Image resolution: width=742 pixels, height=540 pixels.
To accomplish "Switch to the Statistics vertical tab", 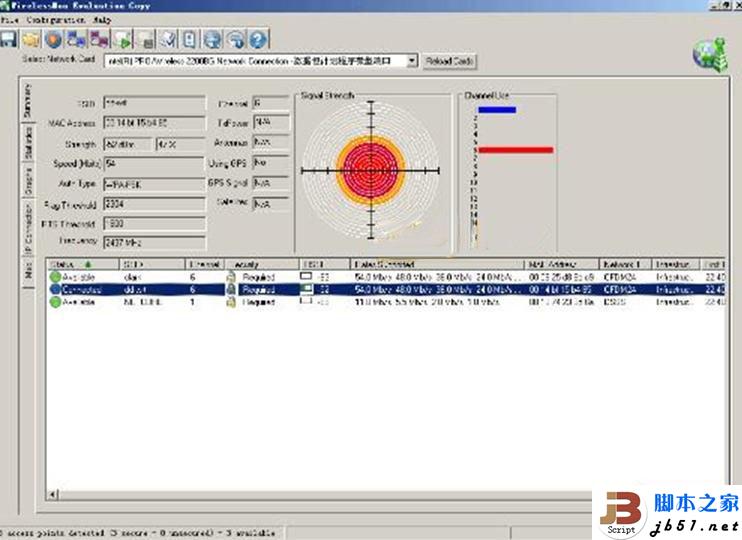I will pos(28,143).
